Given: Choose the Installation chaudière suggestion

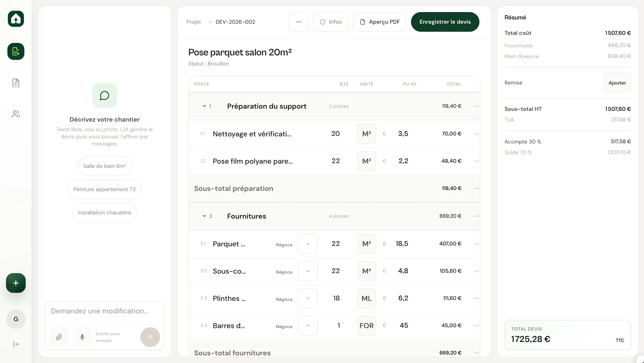Looking at the screenshot, I should (x=104, y=213).
